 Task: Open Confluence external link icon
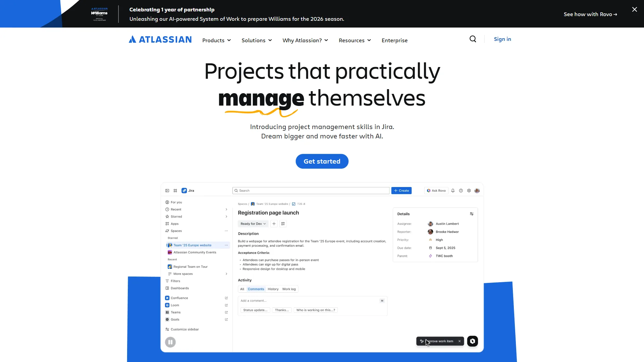(x=226, y=298)
